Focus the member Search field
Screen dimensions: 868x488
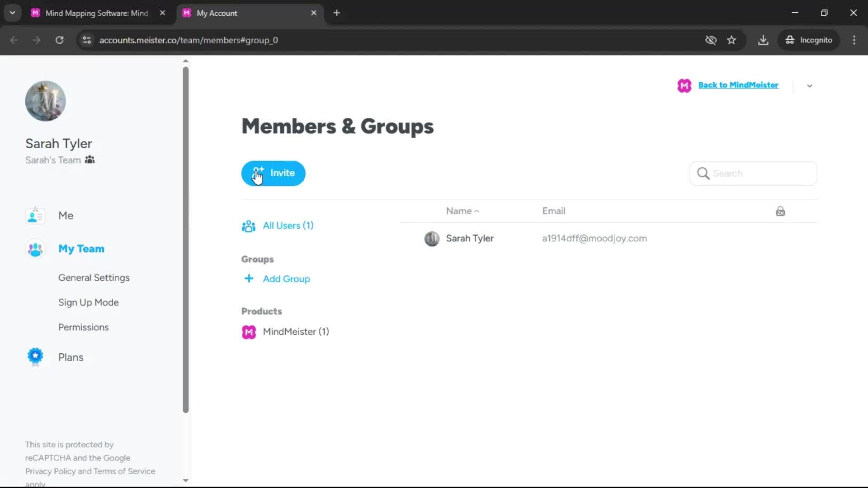point(754,174)
